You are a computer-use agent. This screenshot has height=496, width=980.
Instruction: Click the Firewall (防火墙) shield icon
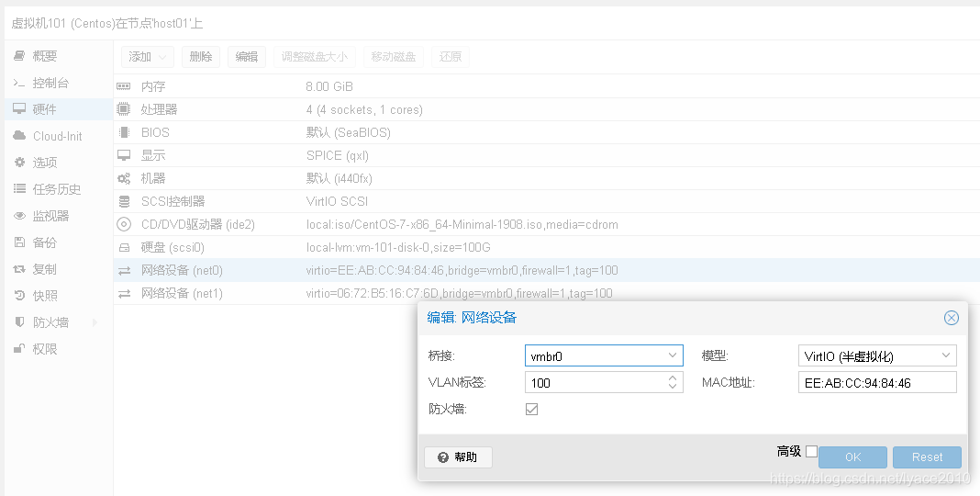tap(19, 322)
